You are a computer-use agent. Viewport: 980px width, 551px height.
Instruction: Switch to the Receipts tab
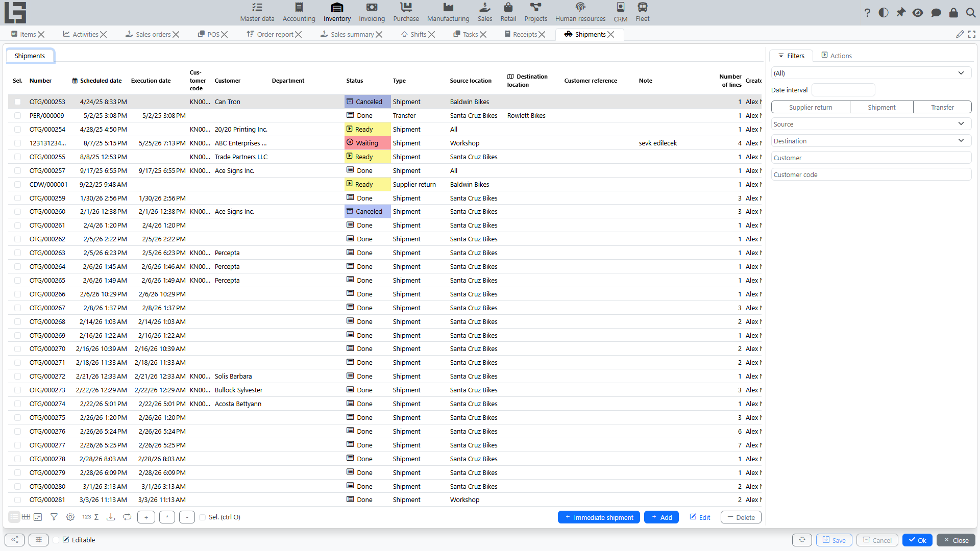click(x=521, y=34)
